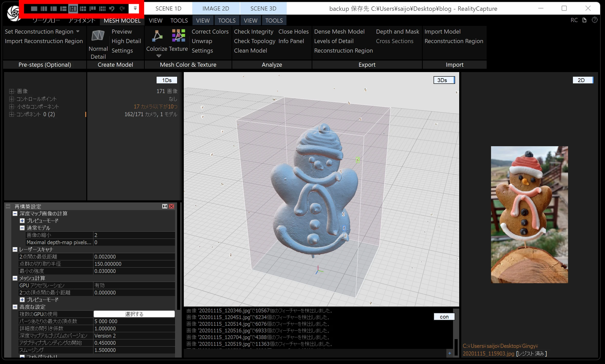
Task: Click the 選択する button for 複数のGPUの使用
Action: pyautogui.click(x=134, y=314)
